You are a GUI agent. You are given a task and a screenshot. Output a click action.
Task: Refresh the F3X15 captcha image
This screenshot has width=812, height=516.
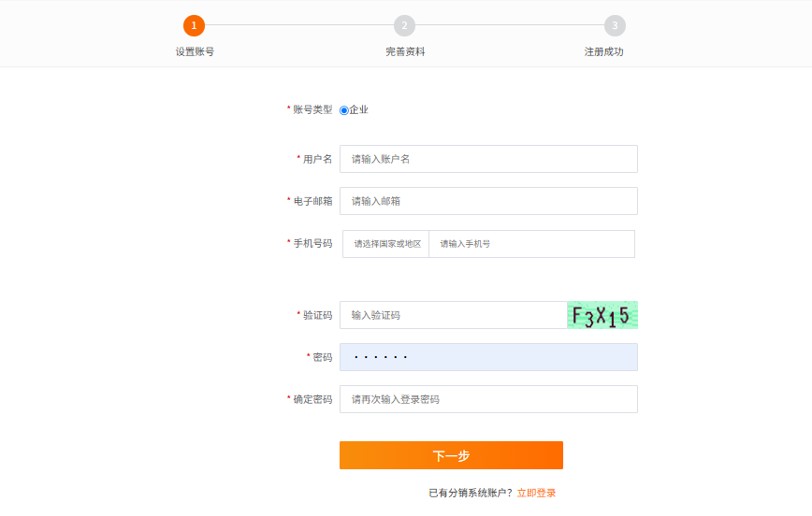point(602,315)
